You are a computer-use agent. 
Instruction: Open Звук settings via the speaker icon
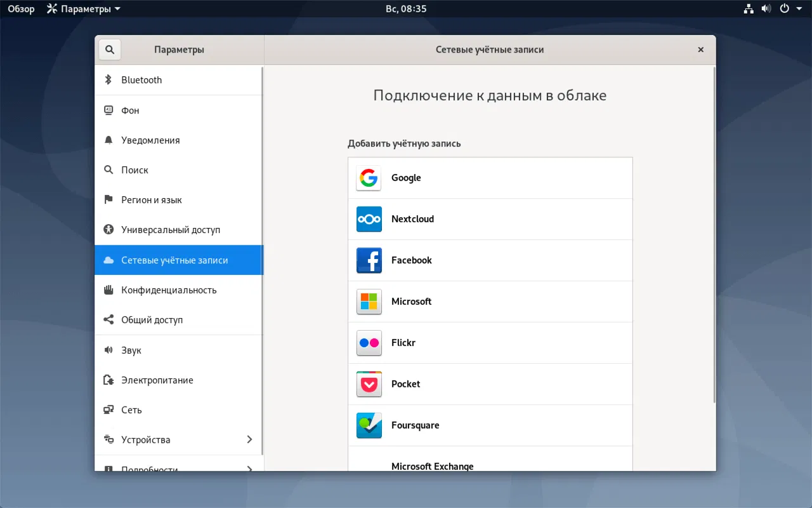pos(108,350)
